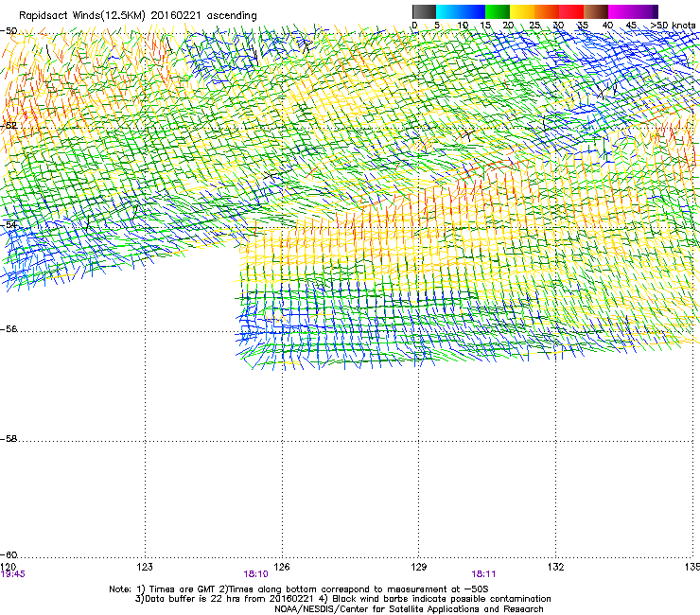Click the 123 longitude axis label
The height and width of the screenshot is (615, 700).
point(145,567)
